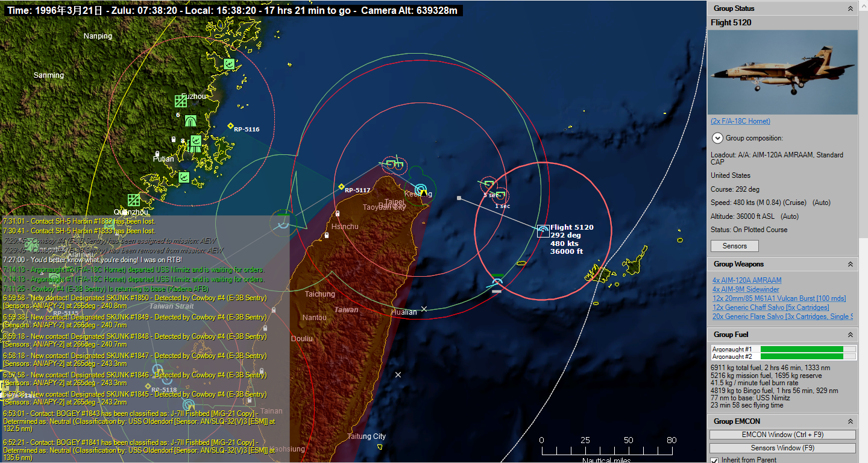Viewport: 868px width, 463px height.
Task: Open the Generic Flare Salvo link
Action: click(x=782, y=317)
